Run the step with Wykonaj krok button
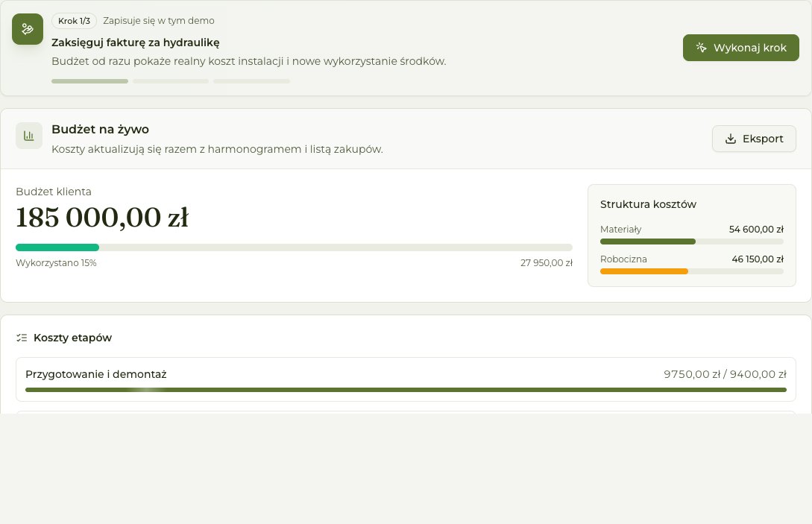Viewport: 812px width, 524px height. (740, 48)
